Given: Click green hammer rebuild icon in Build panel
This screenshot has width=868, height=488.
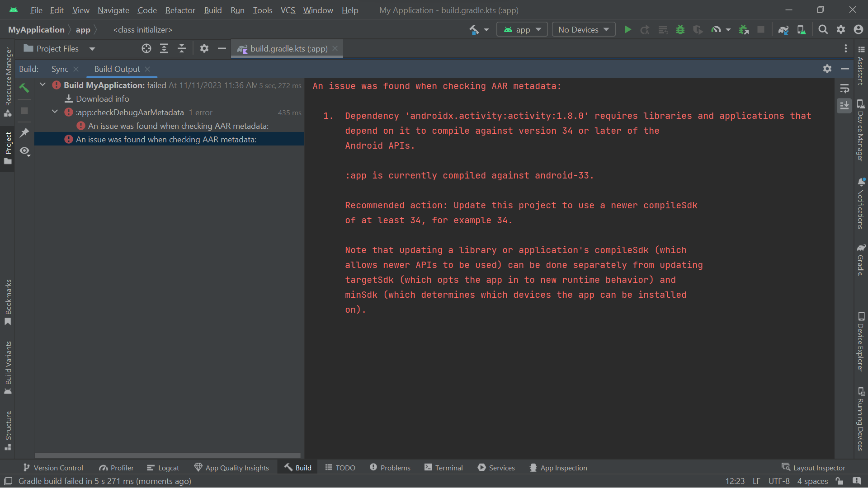Looking at the screenshot, I should coord(24,88).
